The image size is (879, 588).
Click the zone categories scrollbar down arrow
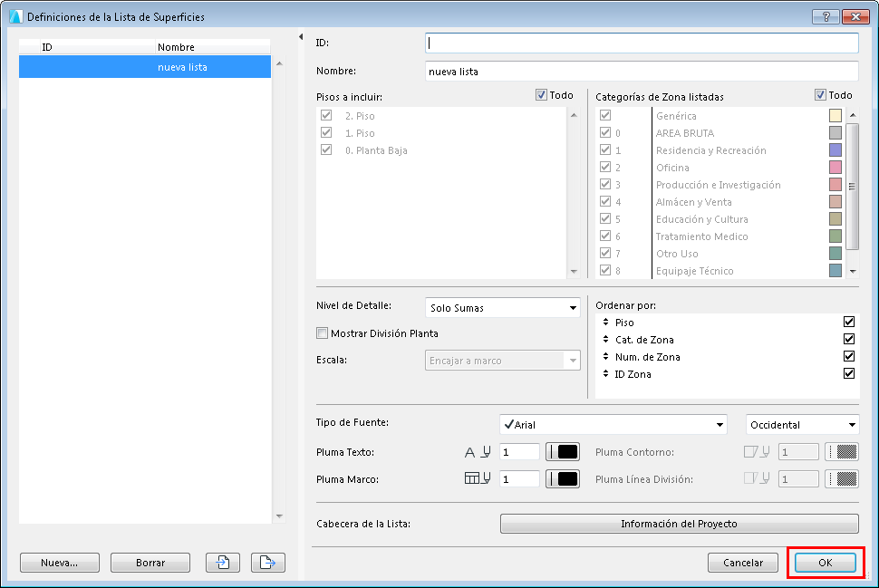click(853, 271)
